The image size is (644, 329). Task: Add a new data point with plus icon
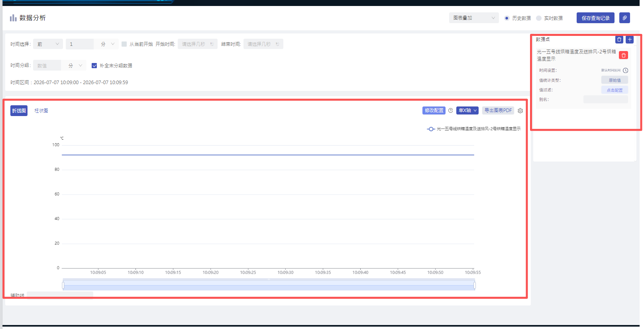point(630,39)
